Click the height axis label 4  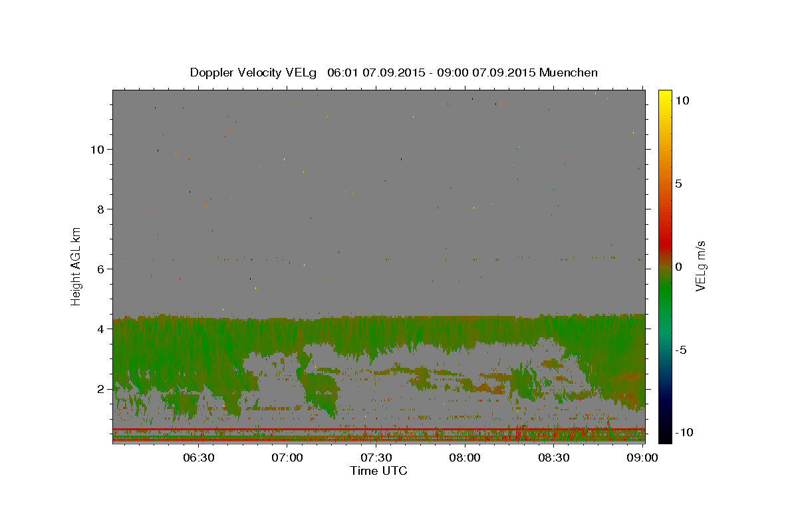(x=101, y=329)
